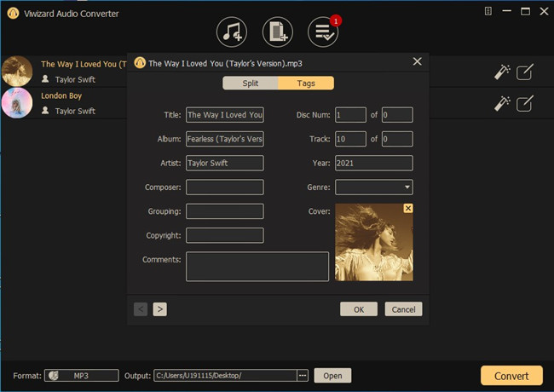Click the Title input field
554x392 pixels.
click(x=225, y=115)
